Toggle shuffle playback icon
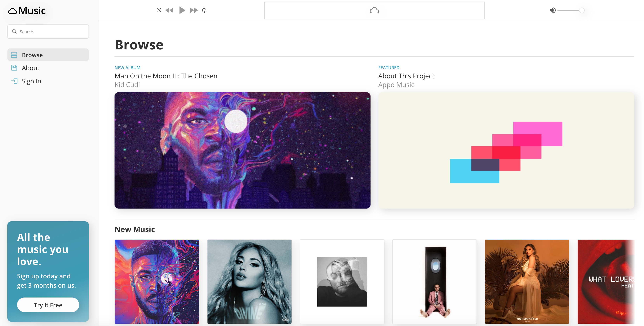 [x=159, y=10]
